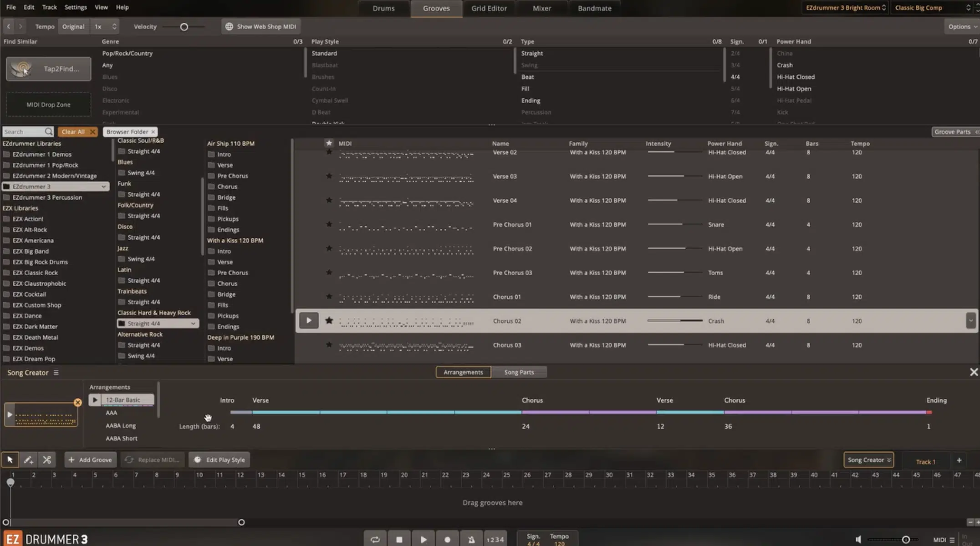The width and height of the screenshot is (980, 546).
Task: Open the File menu
Action: 11,7
